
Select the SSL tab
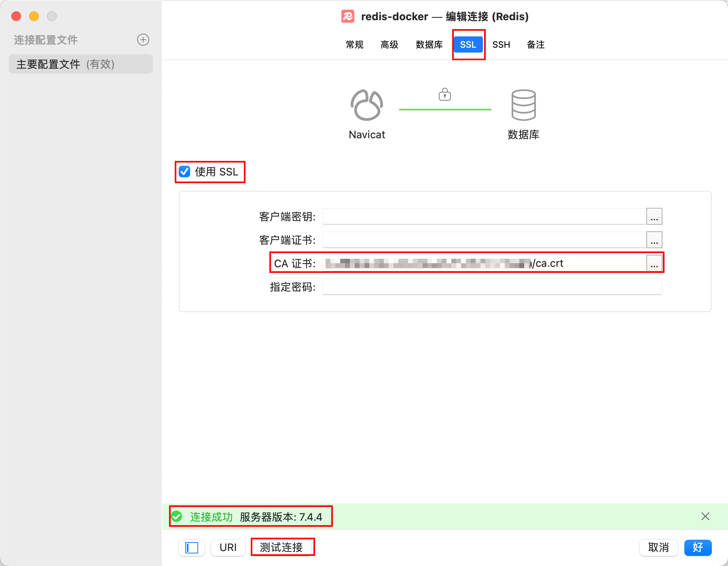click(x=468, y=44)
